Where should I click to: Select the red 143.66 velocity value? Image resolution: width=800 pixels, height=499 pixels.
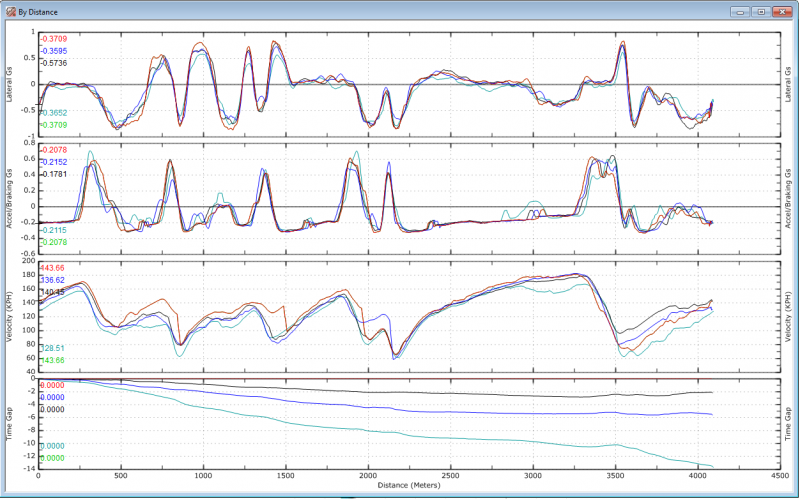point(53,268)
